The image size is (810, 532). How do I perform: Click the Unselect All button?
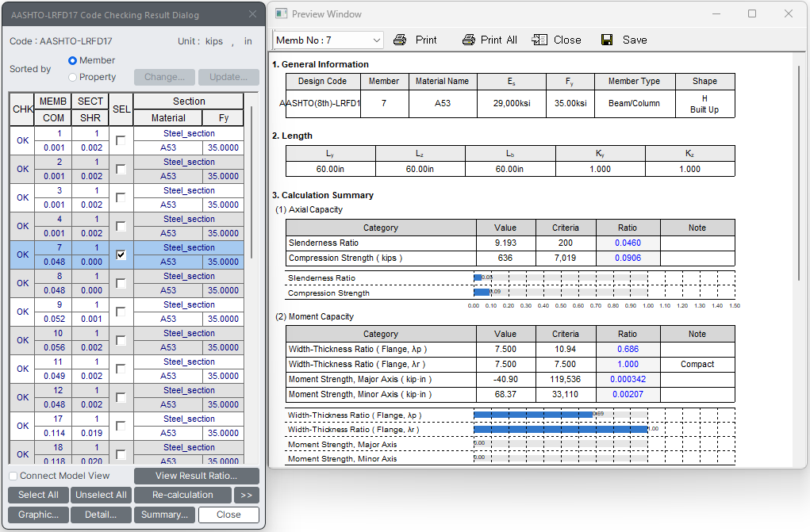(102, 495)
